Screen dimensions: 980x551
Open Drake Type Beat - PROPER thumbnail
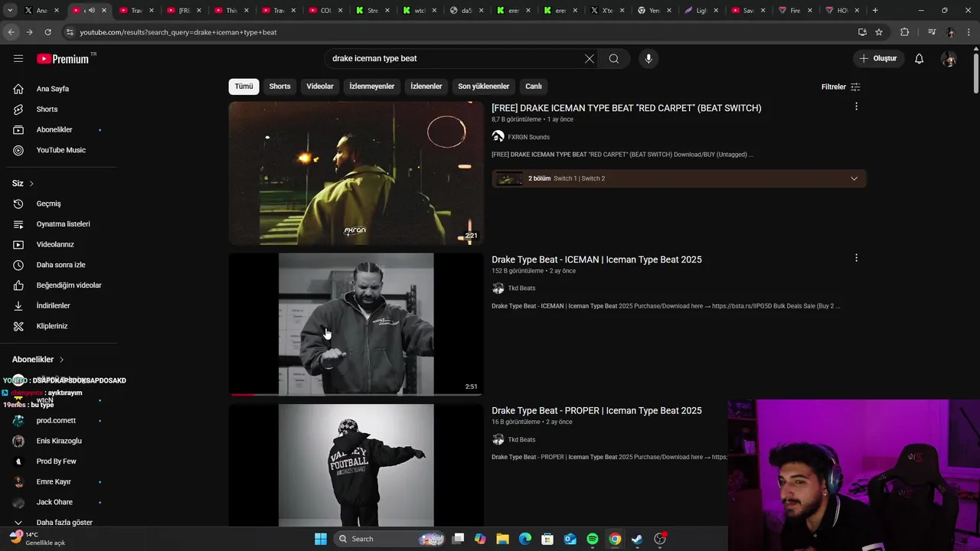coord(356,465)
